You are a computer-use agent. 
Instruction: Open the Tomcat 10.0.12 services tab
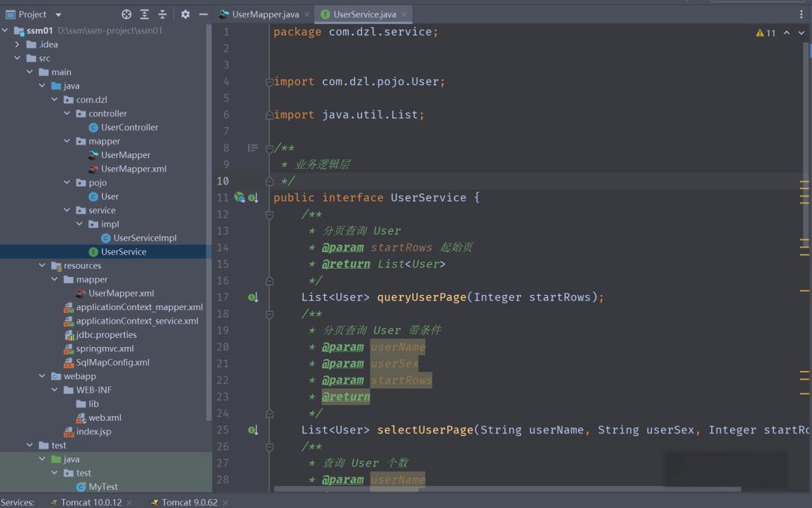tap(91, 502)
